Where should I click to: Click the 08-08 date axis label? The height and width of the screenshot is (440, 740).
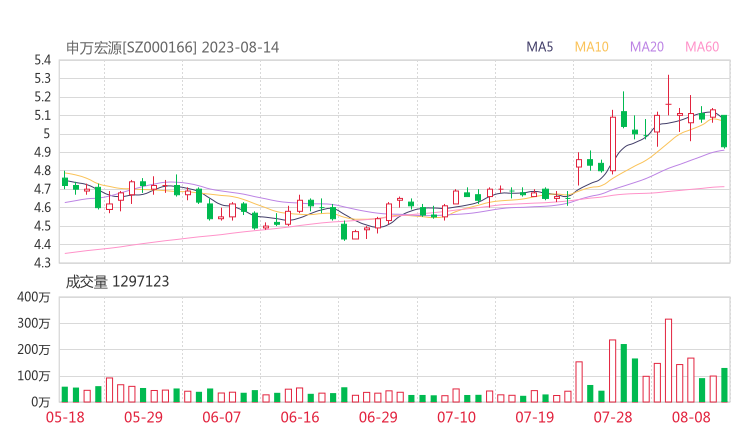[691, 417]
